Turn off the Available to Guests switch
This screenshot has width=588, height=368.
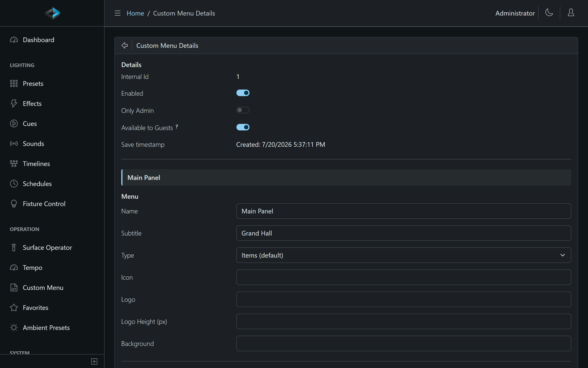click(x=243, y=127)
